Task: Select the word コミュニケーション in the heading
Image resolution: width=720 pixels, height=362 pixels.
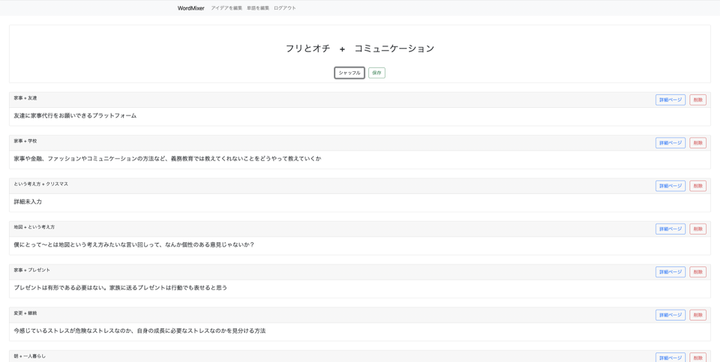Action: pos(394,49)
